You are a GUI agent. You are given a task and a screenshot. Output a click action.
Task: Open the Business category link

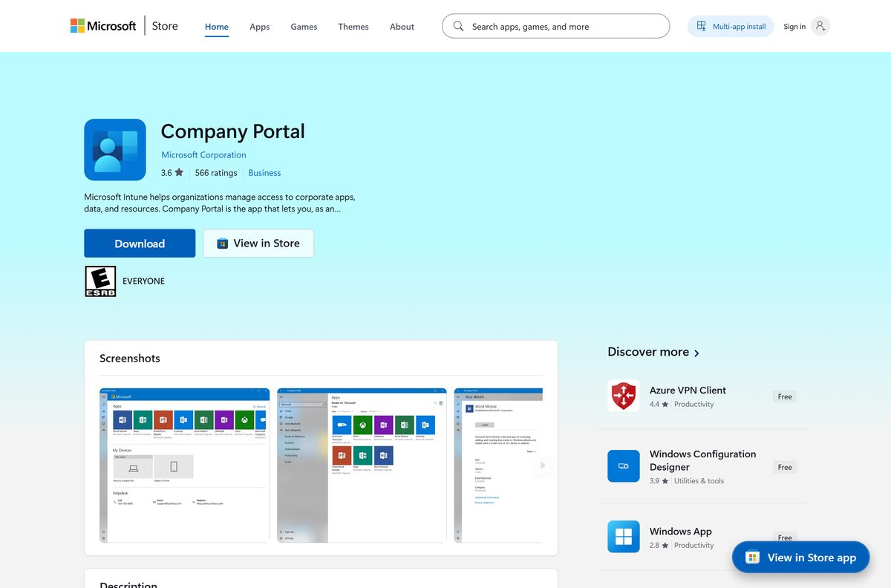coord(264,173)
